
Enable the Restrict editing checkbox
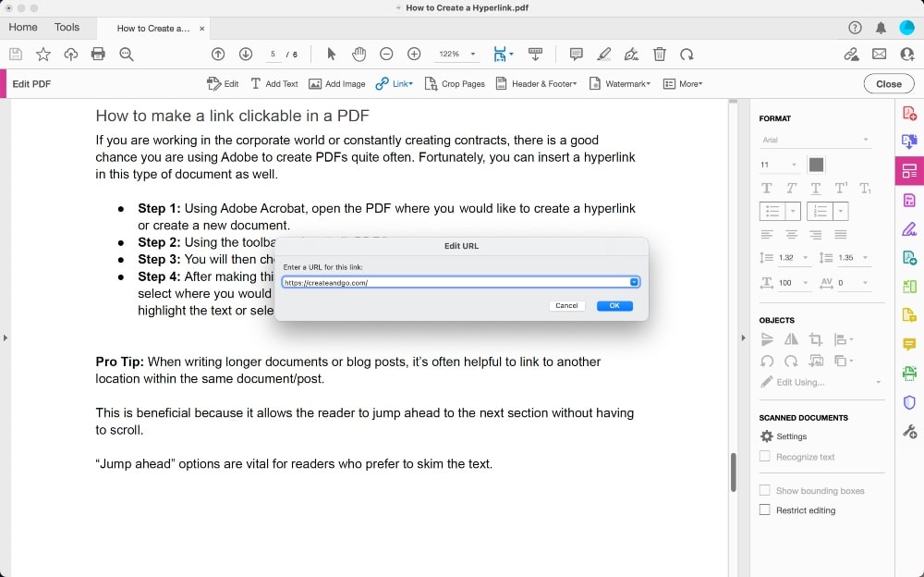(765, 509)
